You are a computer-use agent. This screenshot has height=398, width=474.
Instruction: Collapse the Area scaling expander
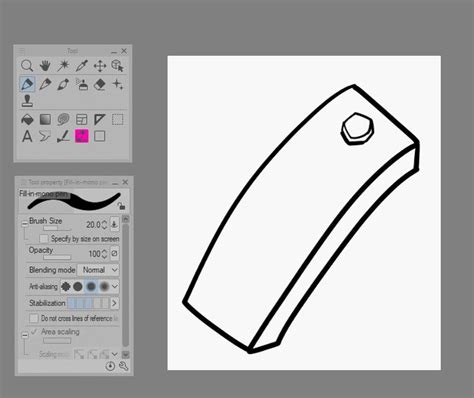click(x=25, y=336)
